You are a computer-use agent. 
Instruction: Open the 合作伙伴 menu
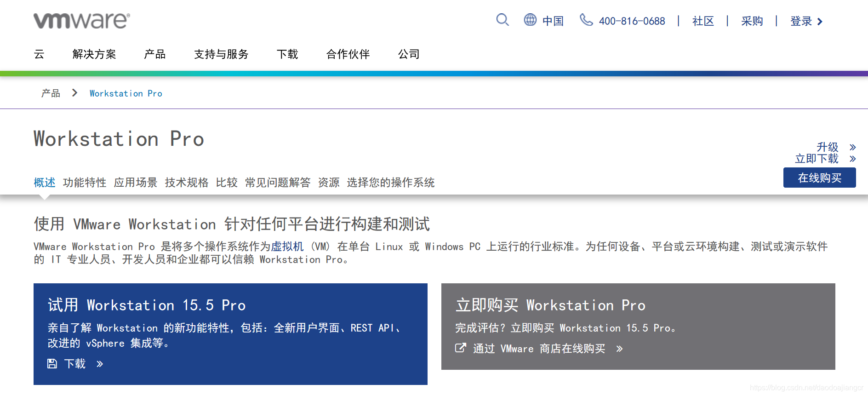point(348,54)
